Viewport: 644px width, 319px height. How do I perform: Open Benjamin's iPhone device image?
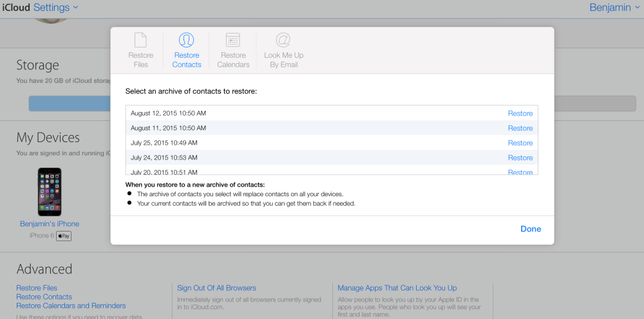point(50,192)
